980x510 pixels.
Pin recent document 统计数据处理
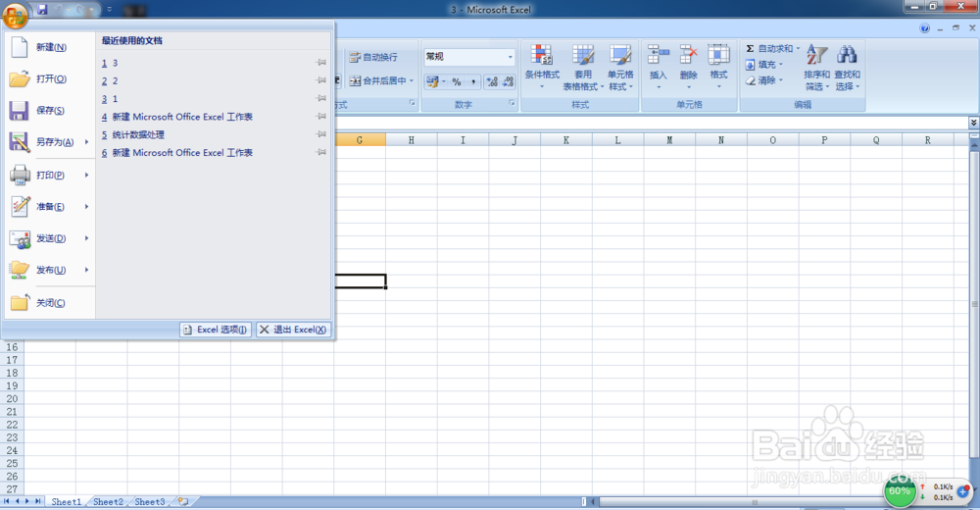pos(321,134)
